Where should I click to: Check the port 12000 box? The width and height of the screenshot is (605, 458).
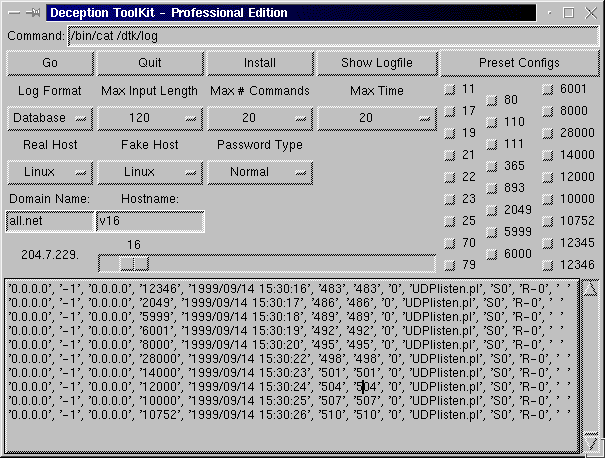[548, 177]
